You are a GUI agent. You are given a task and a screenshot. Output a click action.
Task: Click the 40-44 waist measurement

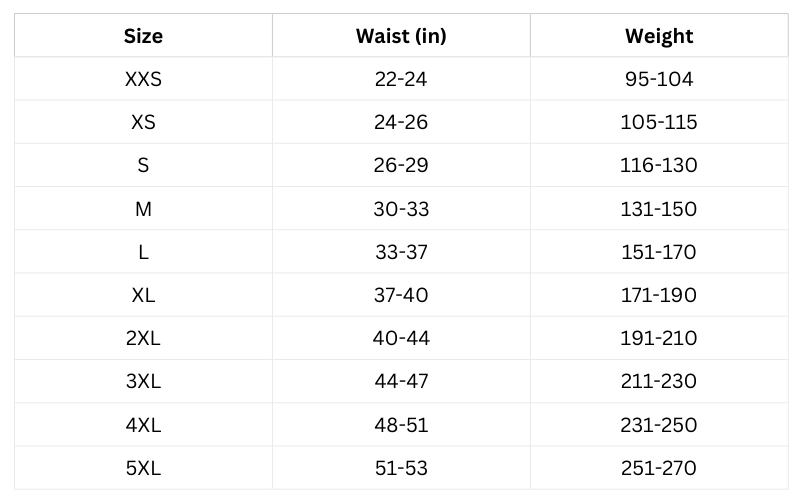pyautogui.click(x=400, y=338)
